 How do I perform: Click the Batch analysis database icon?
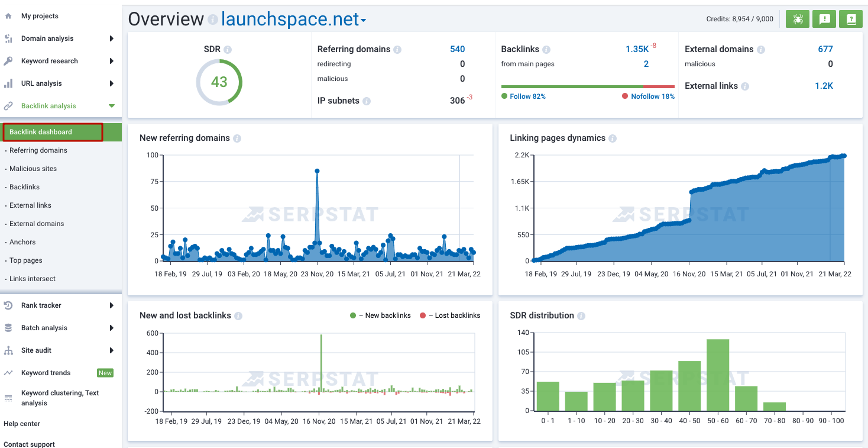pos(8,328)
